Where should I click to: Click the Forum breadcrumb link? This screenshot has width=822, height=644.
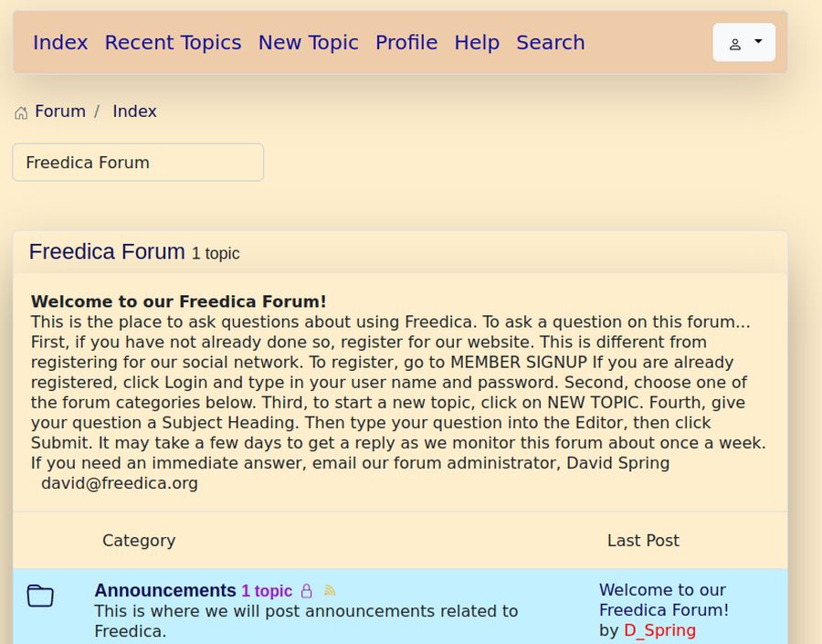pyautogui.click(x=60, y=111)
